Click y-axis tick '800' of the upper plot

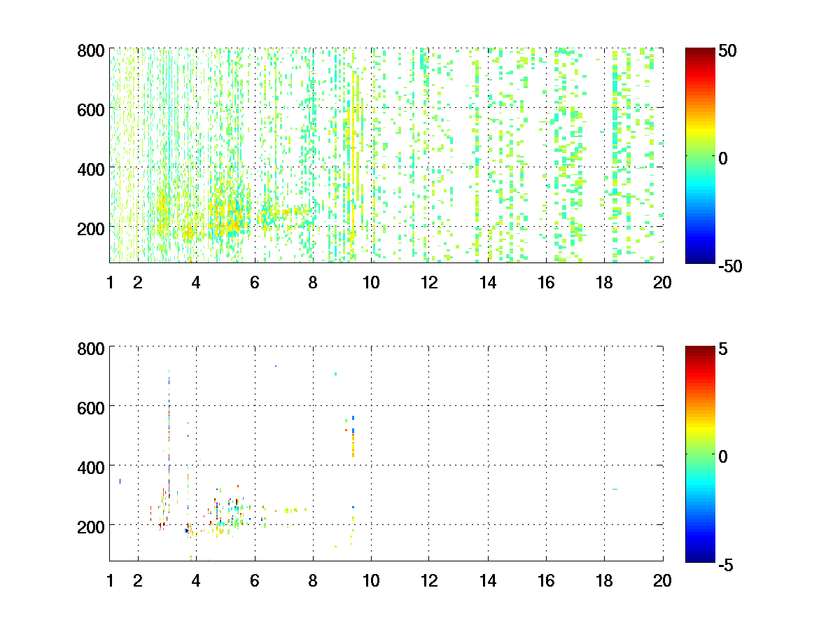pyautogui.click(x=90, y=50)
